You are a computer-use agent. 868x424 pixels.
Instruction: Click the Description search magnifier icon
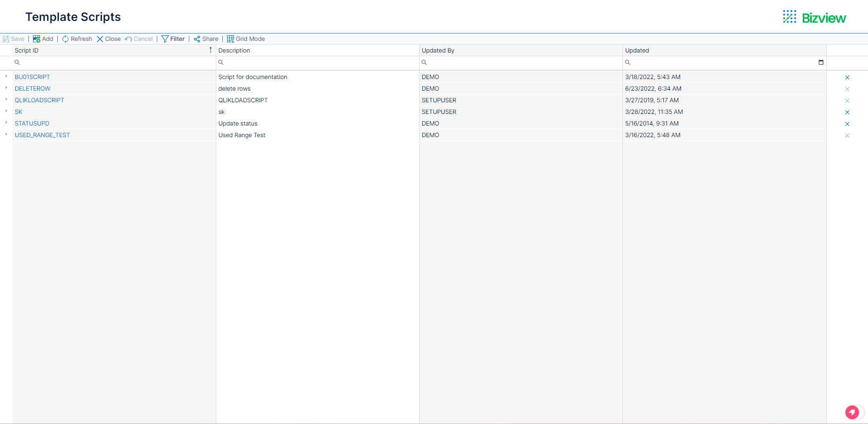click(x=221, y=62)
